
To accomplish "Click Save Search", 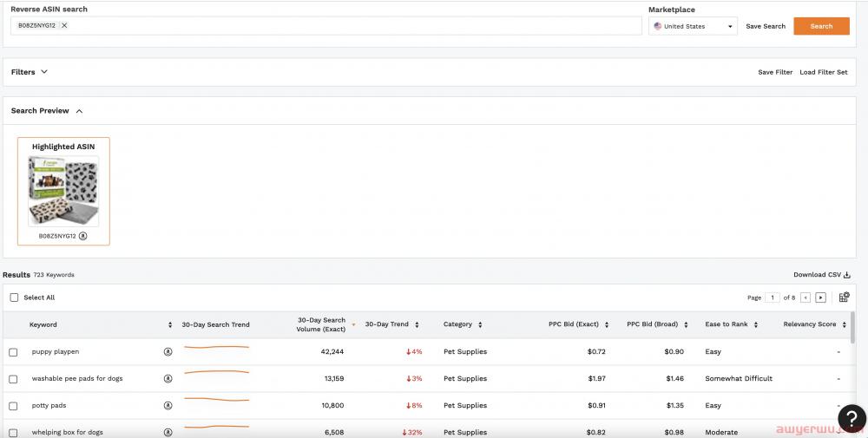I will point(766,26).
